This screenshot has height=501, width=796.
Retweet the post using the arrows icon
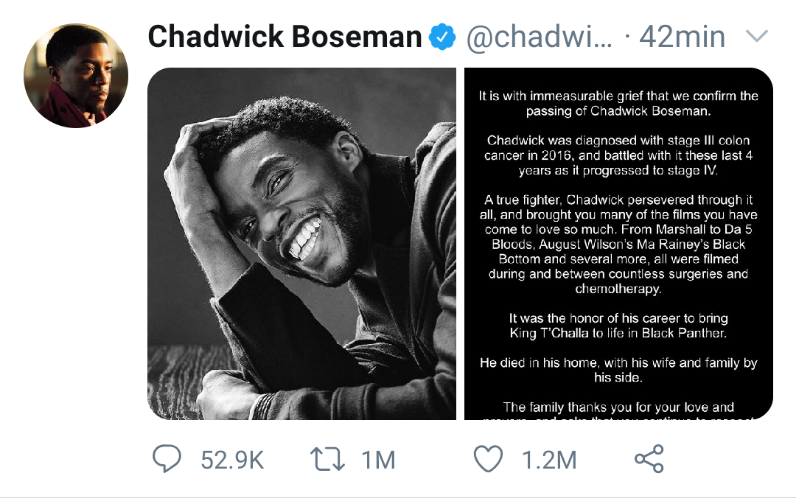[x=329, y=459]
